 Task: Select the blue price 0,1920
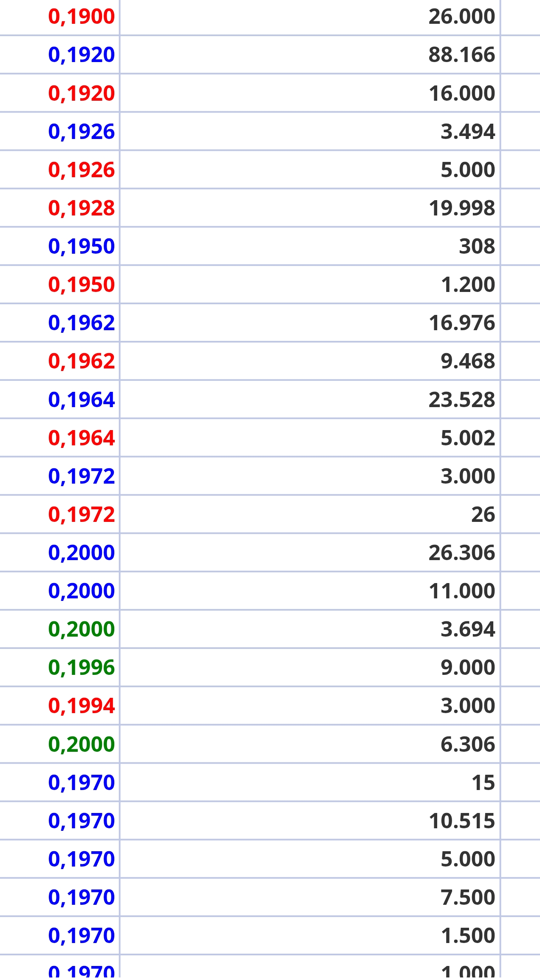pos(82,55)
